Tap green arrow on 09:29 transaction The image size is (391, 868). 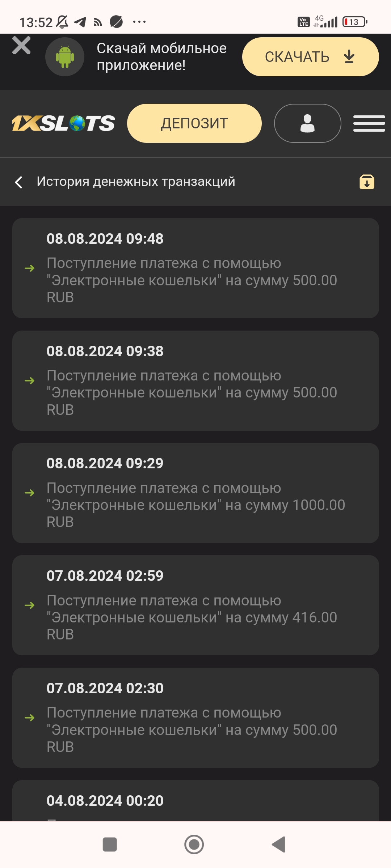30,493
